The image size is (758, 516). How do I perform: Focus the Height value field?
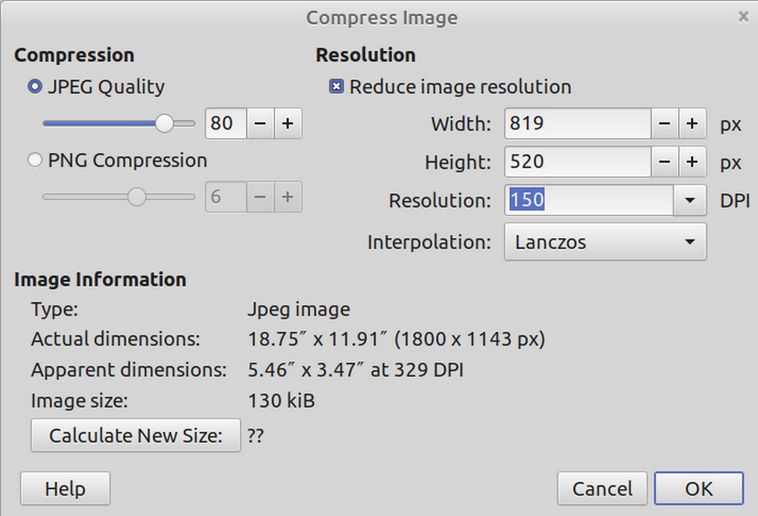tap(578, 162)
